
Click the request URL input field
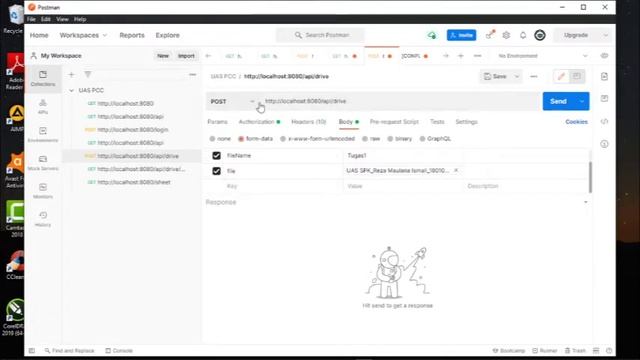point(400,101)
